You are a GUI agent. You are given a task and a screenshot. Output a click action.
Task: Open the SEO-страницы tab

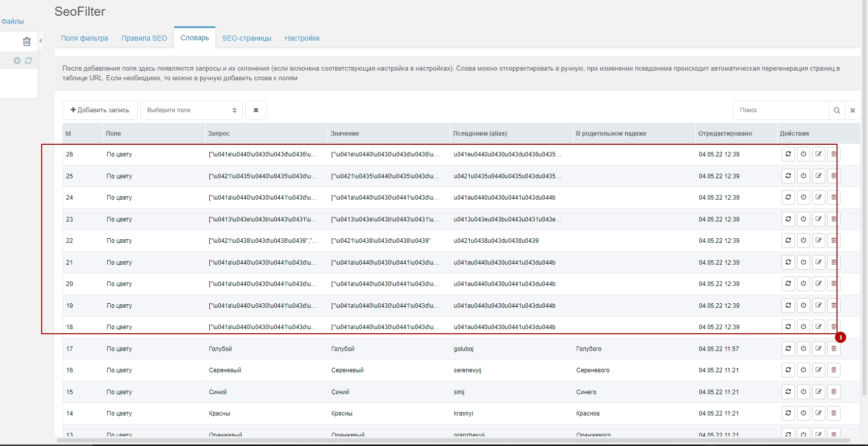click(247, 38)
